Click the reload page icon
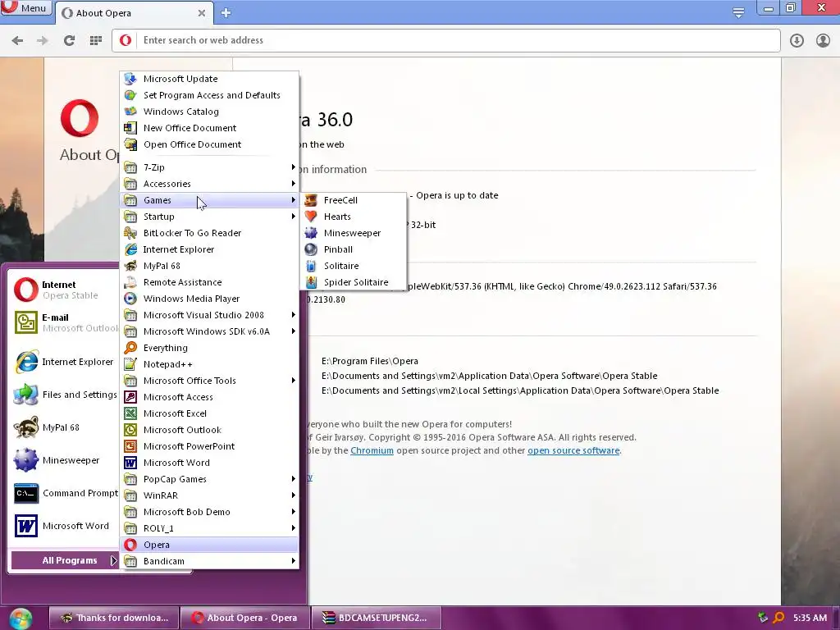This screenshot has height=630, width=840. click(69, 40)
